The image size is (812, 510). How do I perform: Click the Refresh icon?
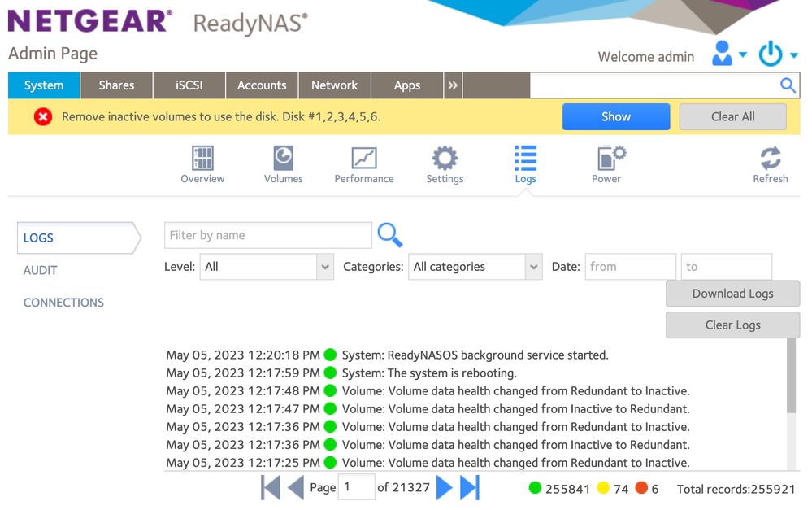pyautogui.click(x=770, y=159)
